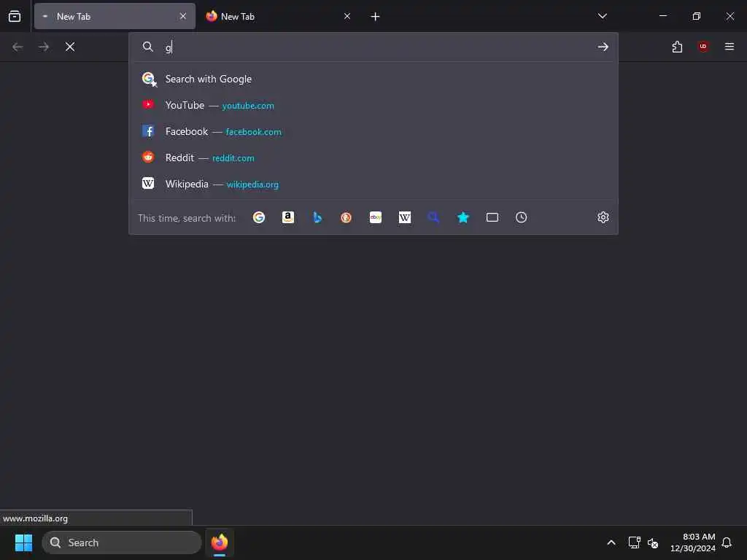Click the Windows Start button
The height and width of the screenshot is (560, 747).
(x=23, y=542)
